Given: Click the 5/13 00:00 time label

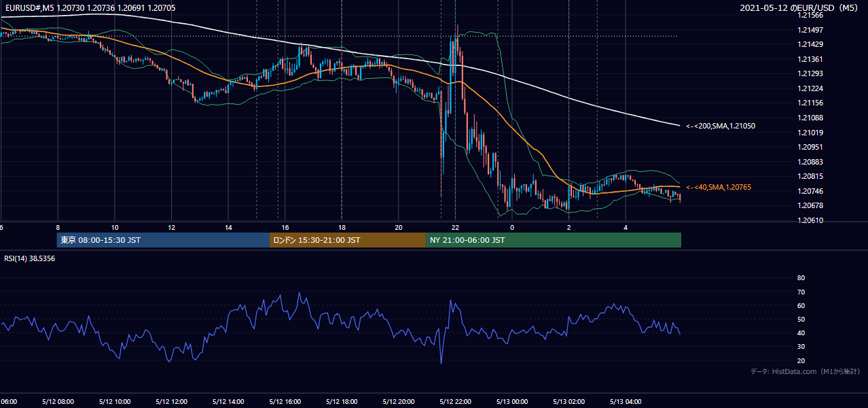Looking at the screenshot, I should click(513, 401).
